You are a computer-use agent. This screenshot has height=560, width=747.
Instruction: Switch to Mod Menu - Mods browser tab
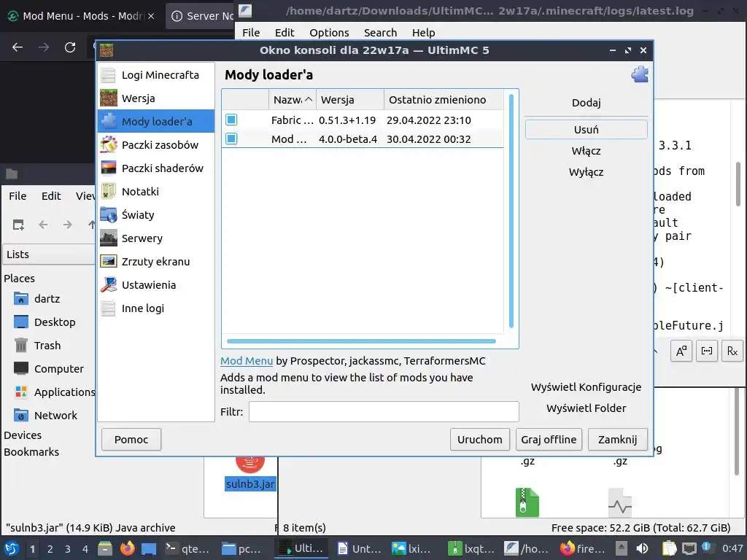tap(82, 16)
